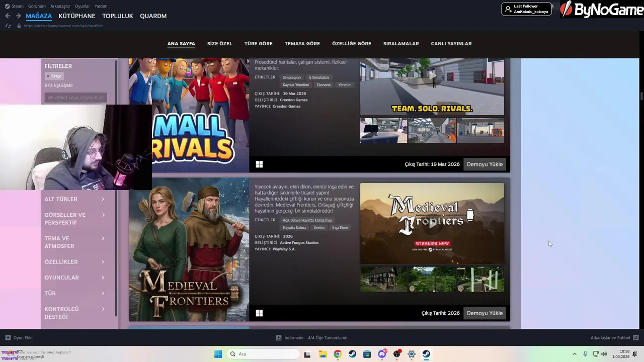
Task: Open Task View on the taskbar
Action: click(307, 354)
